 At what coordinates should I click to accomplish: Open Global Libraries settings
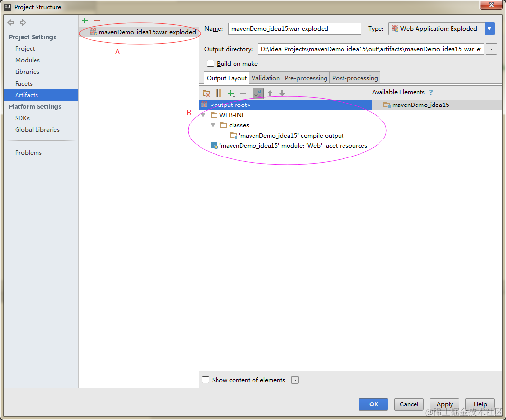pos(37,130)
